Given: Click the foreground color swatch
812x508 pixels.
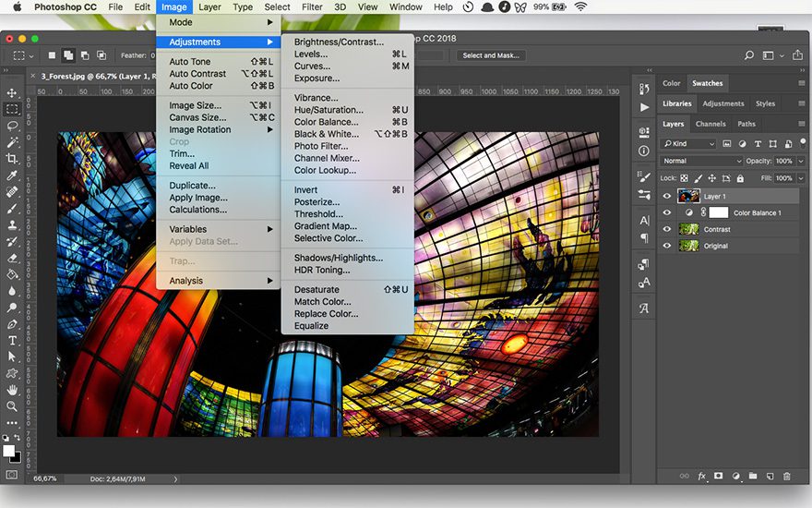Looking at the screenshot, I should (x=9, y=451).
